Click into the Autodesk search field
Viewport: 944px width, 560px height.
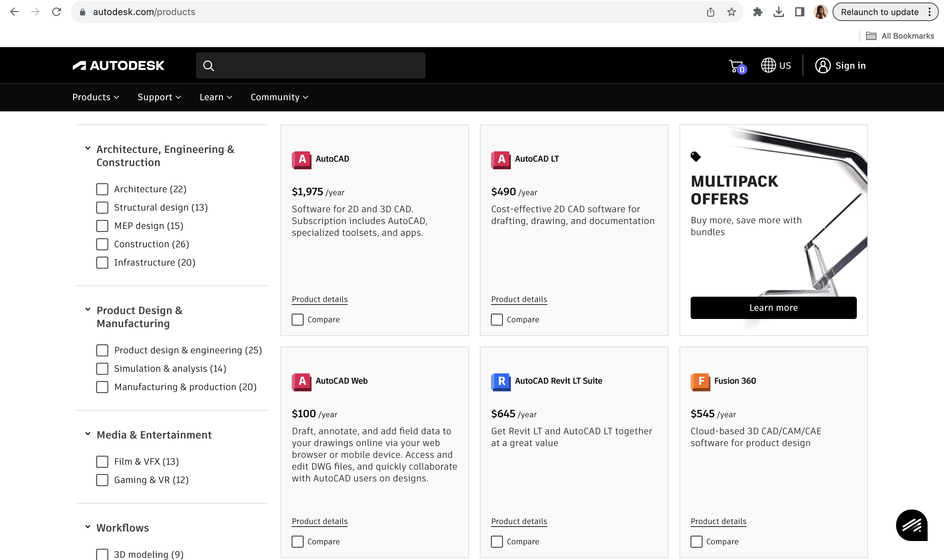coord(310,65)
